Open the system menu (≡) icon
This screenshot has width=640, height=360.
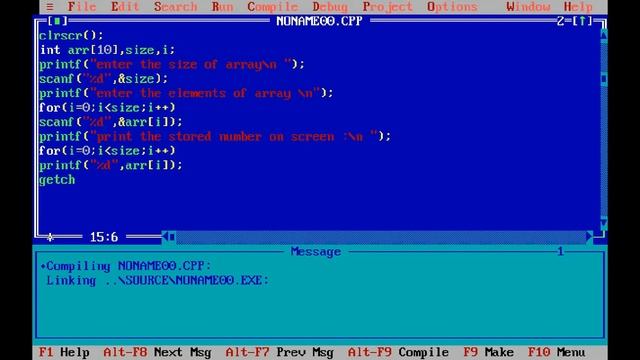50,7
